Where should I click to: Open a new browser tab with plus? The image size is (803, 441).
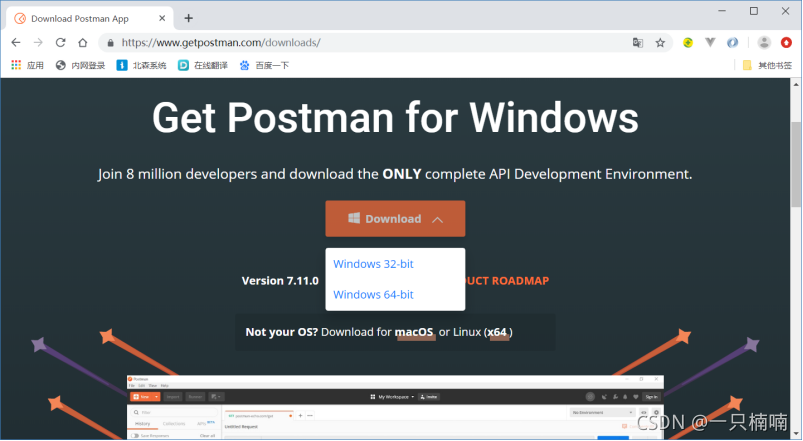188,18
